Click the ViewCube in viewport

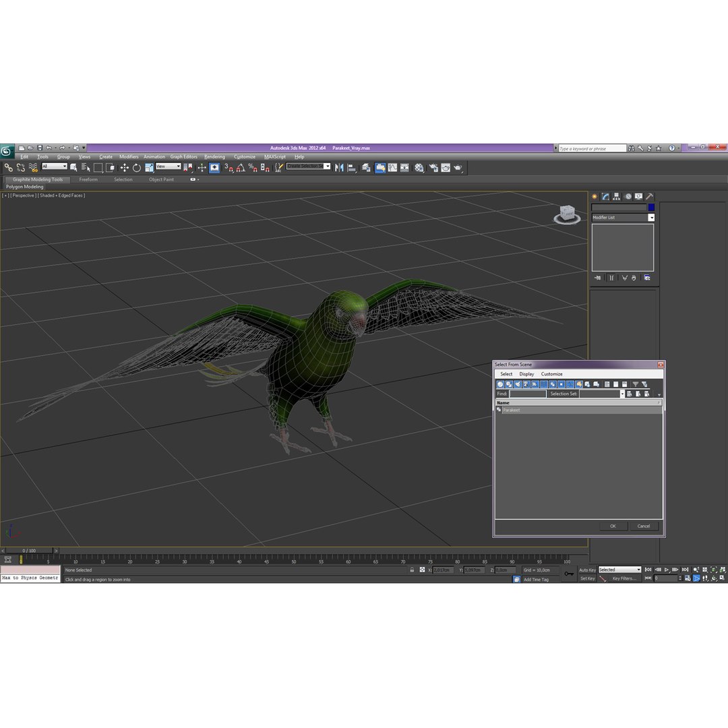pos(567,214)
